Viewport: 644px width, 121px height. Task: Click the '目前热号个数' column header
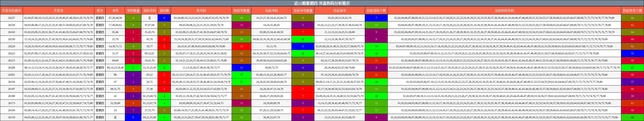[632, 11]
